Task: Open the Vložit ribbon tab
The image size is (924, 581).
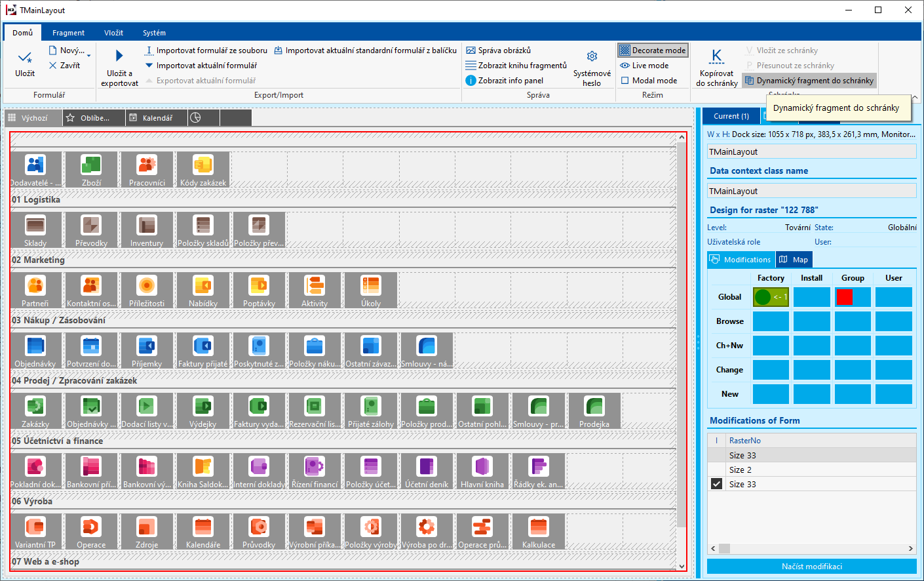Action: pyautogui.click(x=113, y=33)
